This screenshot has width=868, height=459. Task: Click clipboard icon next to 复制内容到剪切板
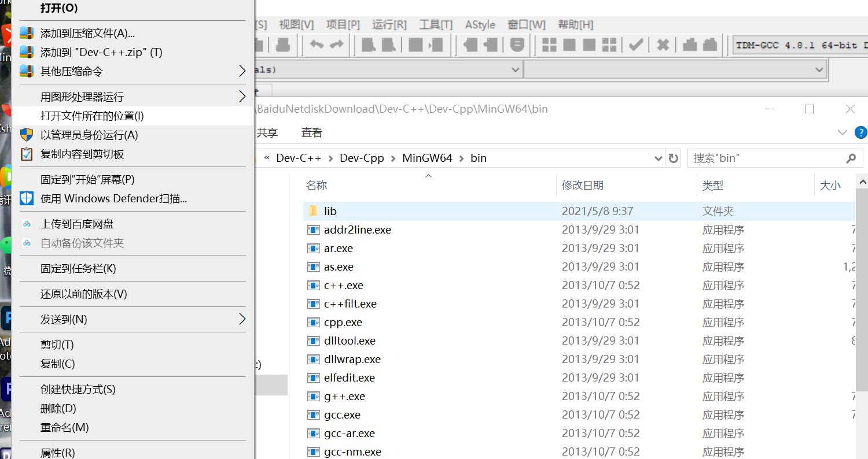(27, 154)
